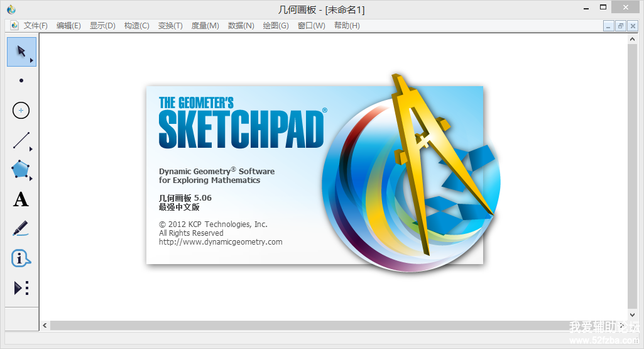The image size is (644, 349).
Task: Restore the inner document window
Action: [621, 26]
